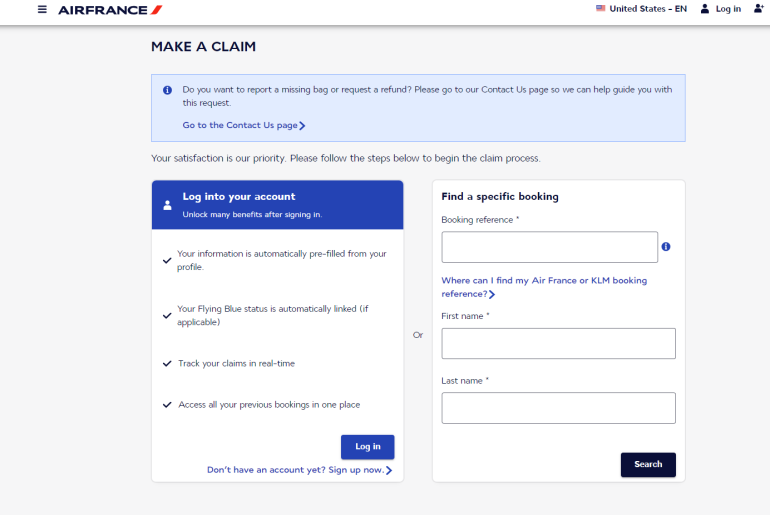Open the hamburger navigation menu
770x515 pixels.
42,9
